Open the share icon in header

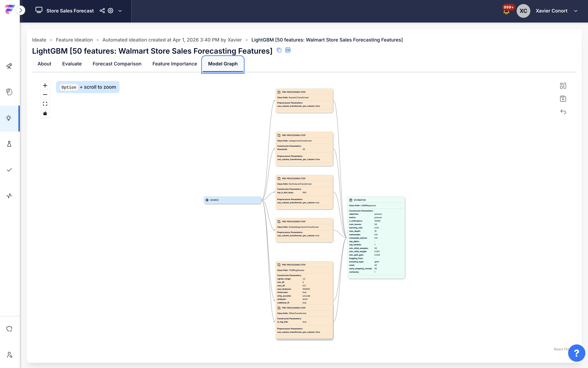point(102,11)
